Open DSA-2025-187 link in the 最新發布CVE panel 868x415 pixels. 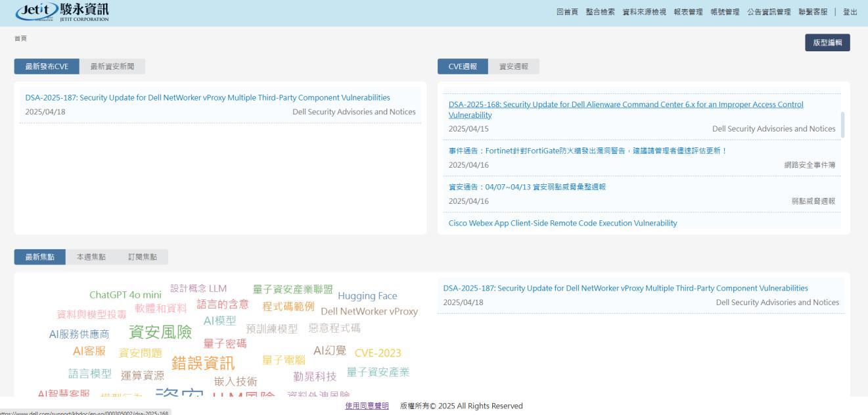click(208, 98)
